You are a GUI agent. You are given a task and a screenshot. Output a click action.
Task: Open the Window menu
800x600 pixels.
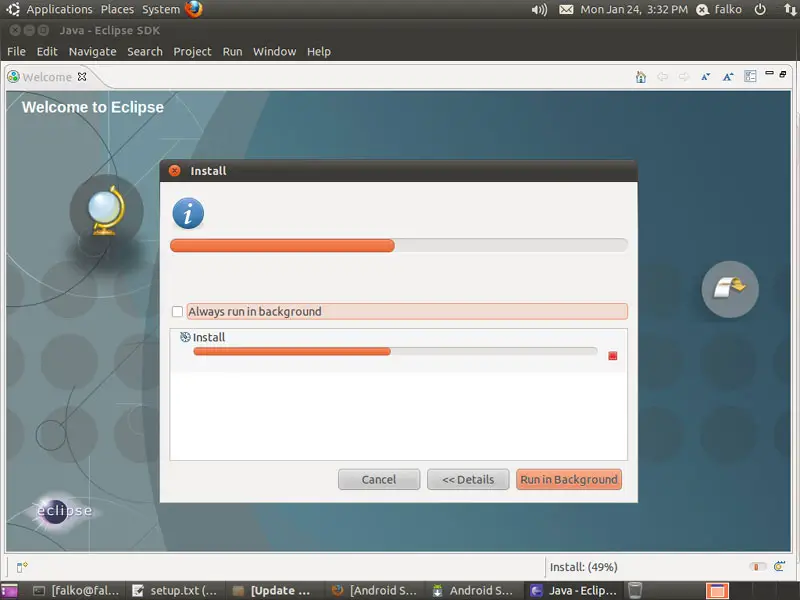[x=274, y=52]
